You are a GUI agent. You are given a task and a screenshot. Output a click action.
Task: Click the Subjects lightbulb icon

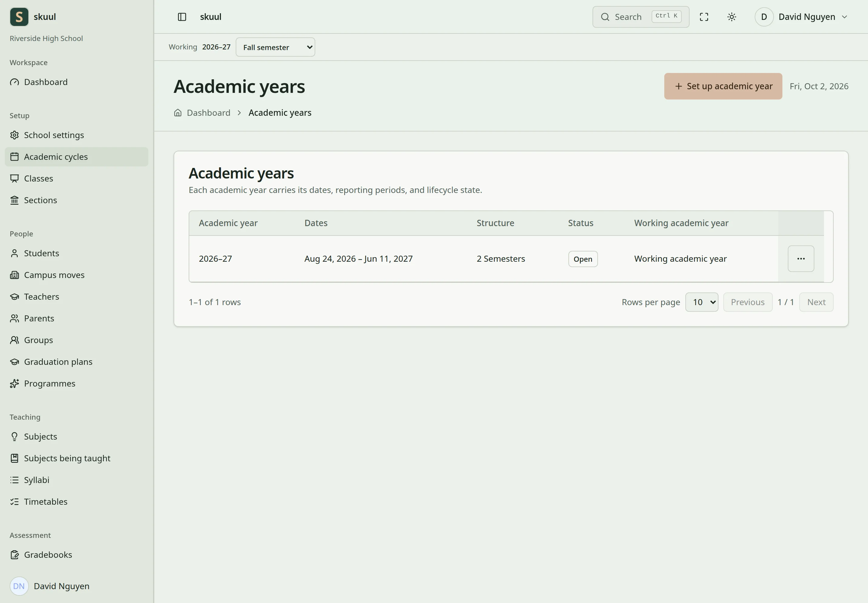coord(14,436)
